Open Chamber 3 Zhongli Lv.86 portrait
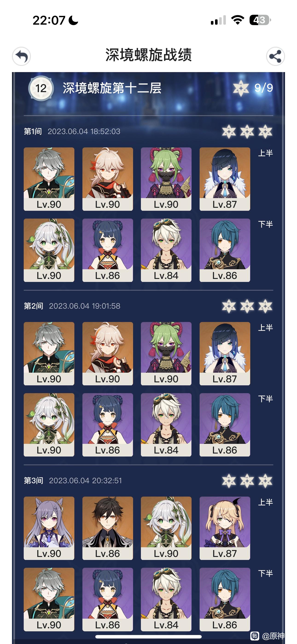Screen dimensions: 297x644 (108, 528)
